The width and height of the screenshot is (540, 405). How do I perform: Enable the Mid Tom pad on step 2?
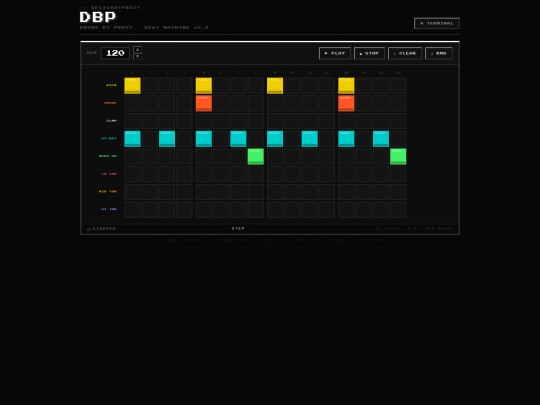pos(150,192)
